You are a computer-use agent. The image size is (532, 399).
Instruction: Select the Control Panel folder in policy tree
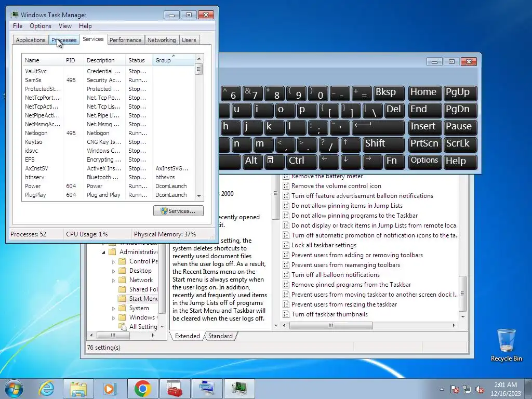pyautogui.click(x=143, y=261)
